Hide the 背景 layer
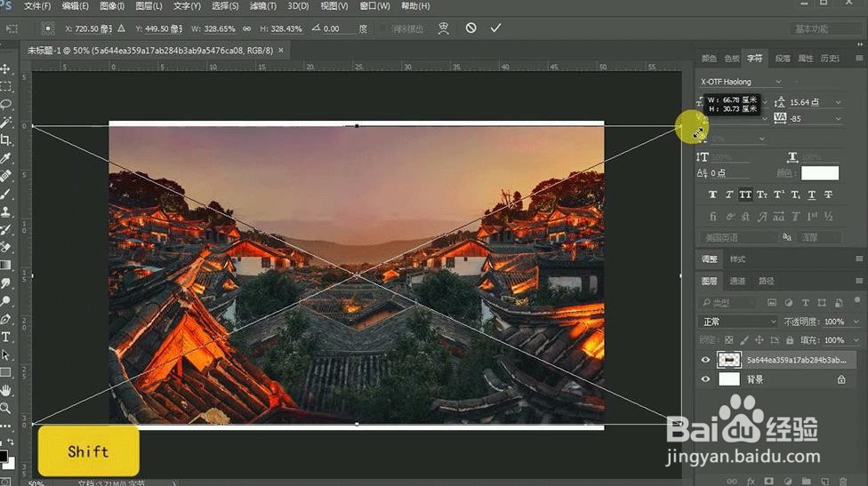 [705, 379]
